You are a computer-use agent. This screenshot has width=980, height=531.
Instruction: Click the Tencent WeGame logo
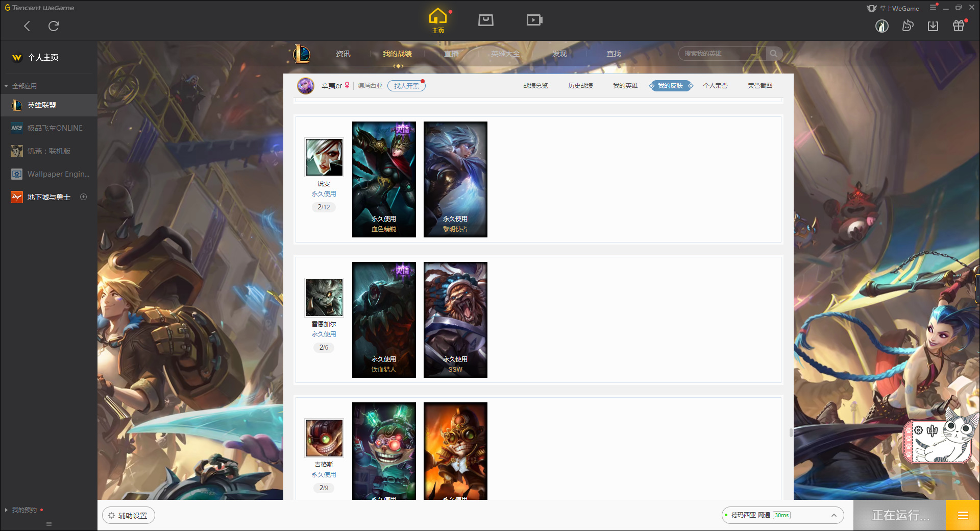[x=39, y=8]
